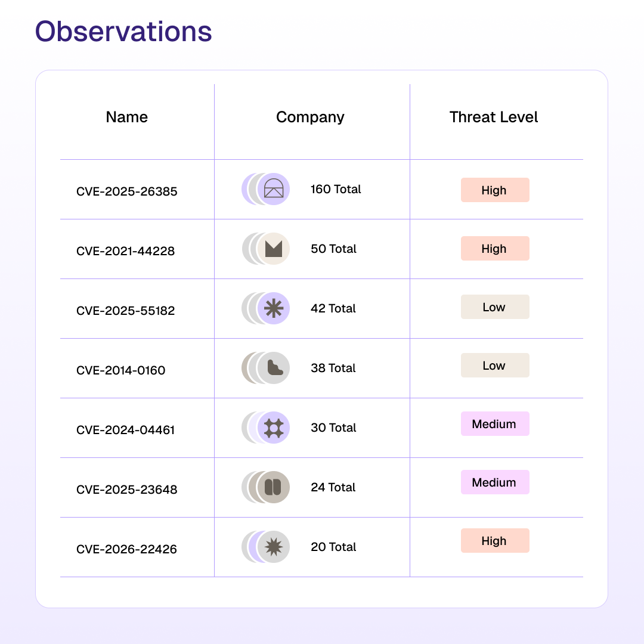The width and height of the screenshot is (644, 644).
Task: Open the CVE-2021-44228 entry
Action: 126,251
